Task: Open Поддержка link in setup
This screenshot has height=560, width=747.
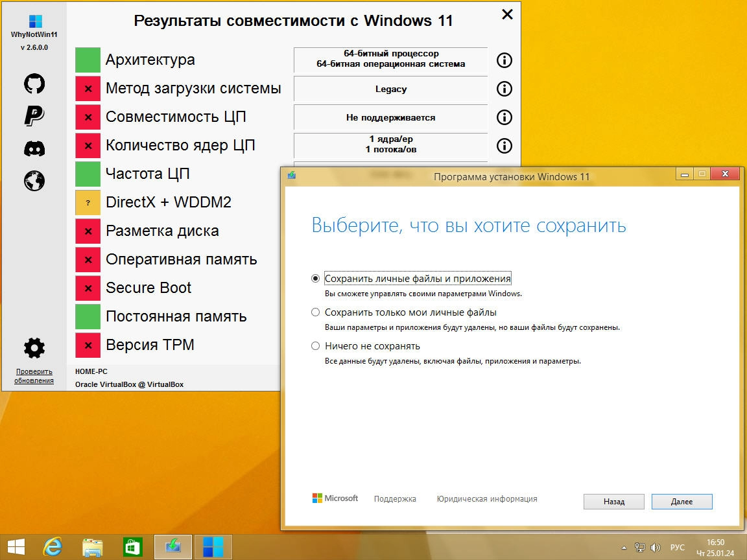Action: tap(395, 499)
